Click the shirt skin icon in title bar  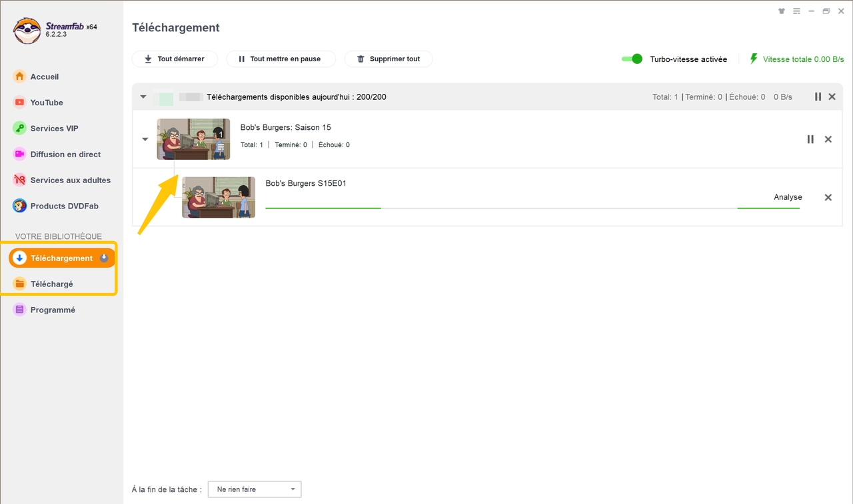782,11
